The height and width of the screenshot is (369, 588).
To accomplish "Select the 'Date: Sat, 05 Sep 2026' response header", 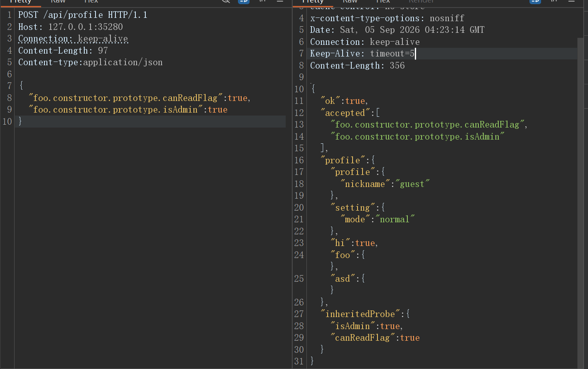I will pyautogui.click(x=397, y=30).
